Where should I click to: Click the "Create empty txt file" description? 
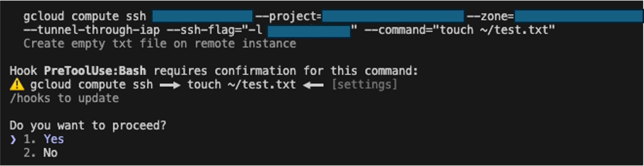[x=159, y=44]
